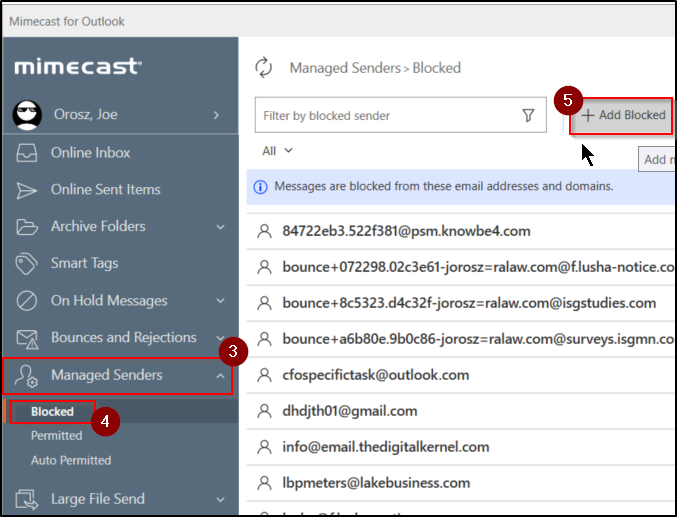Select the cfospecifictask@outlook.com blocked sender
This screenshot has height=517, width=677.
click(x=375, y=375)
